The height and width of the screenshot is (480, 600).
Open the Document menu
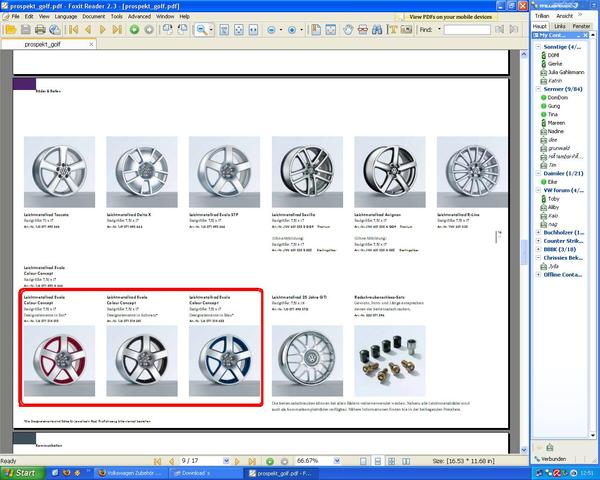coord(93,16)
